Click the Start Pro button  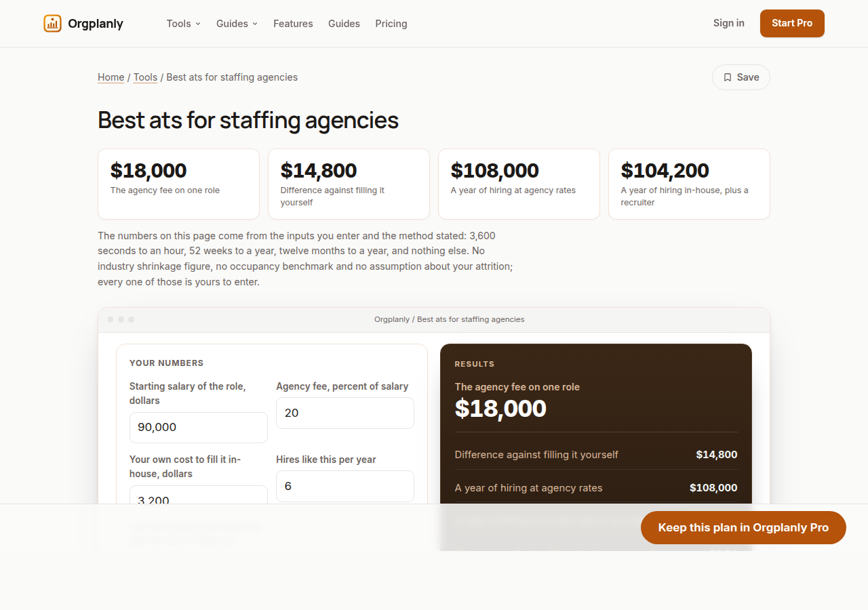(x=792, y=23)
